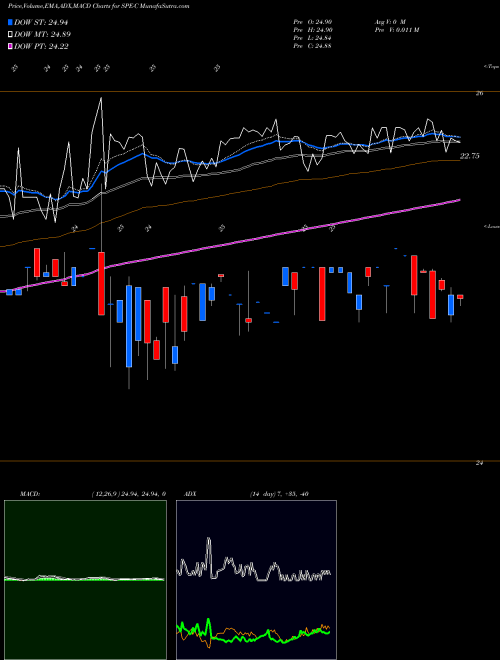Click the 'Pre H: 24.90' value
The image size is (500, 660).
[313, 29]
